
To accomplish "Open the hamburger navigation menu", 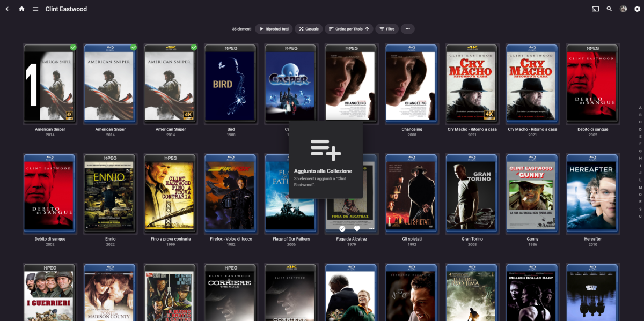I will [x=35, y=9].
